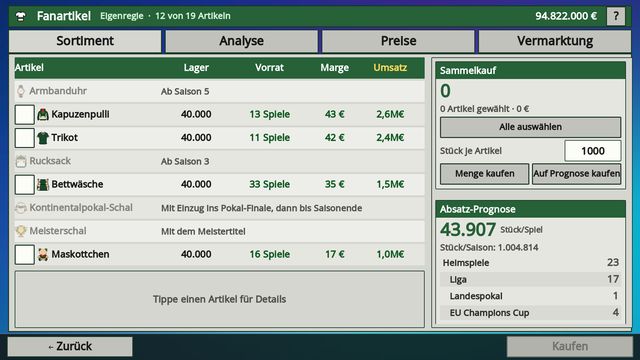Click the 43.907 Stück/Spiel forecast figure
The image size is (640, 360).
pos(468,229)
